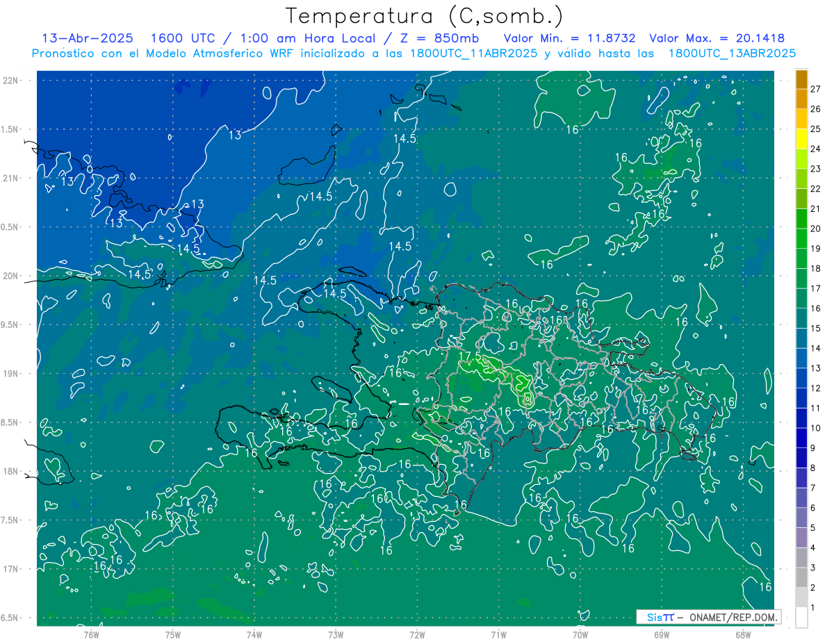Click the "73W" longitude axis label

(336, 634)
